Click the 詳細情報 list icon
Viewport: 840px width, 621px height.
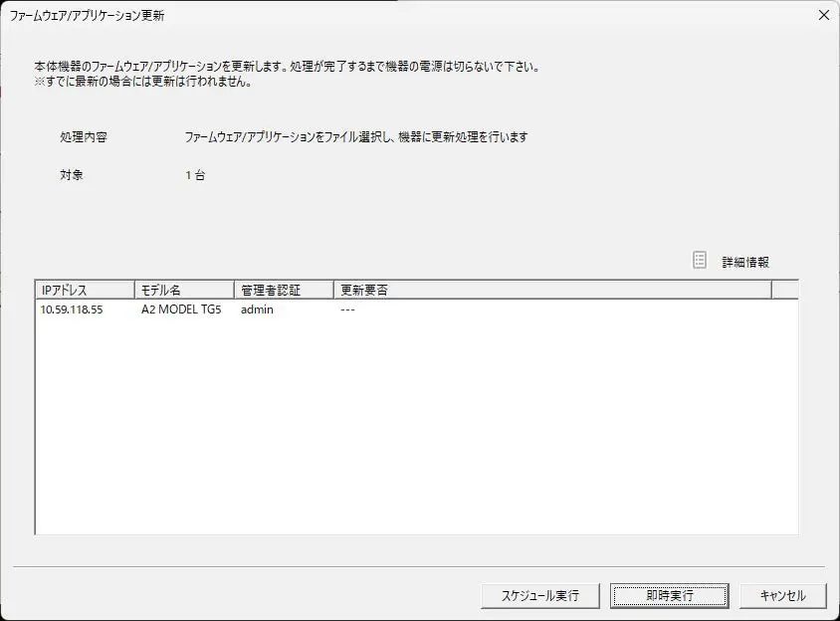700,261
